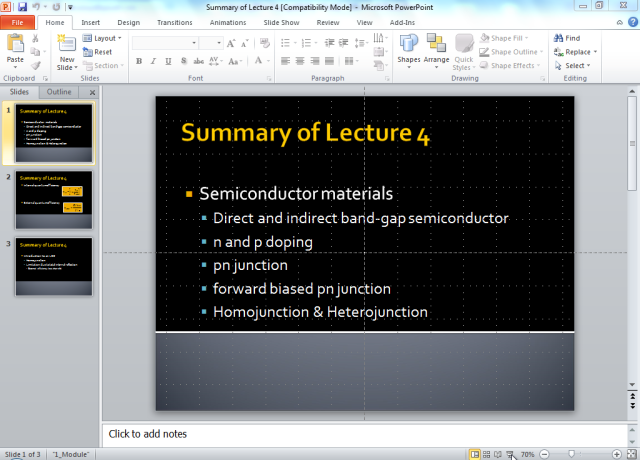
Task: Increase font size with Grow Font icon
Action: (x=231, y=43)
